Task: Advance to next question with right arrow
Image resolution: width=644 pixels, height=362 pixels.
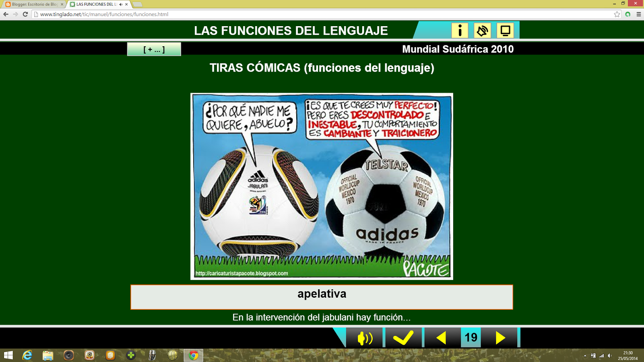Action: click(x=500, y=338)
